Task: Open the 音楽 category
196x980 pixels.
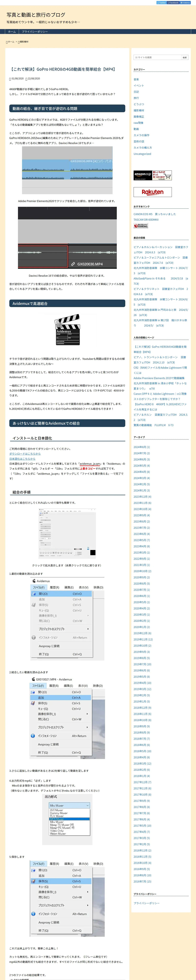Action: pos(136,80)
